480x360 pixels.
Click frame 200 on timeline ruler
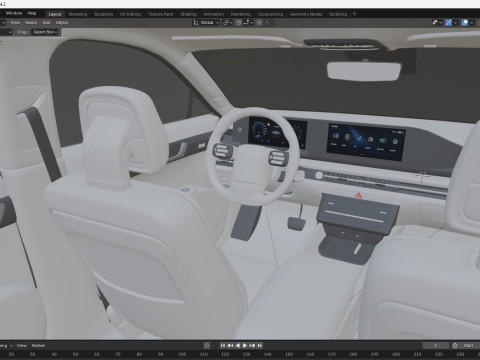[396, 354]
